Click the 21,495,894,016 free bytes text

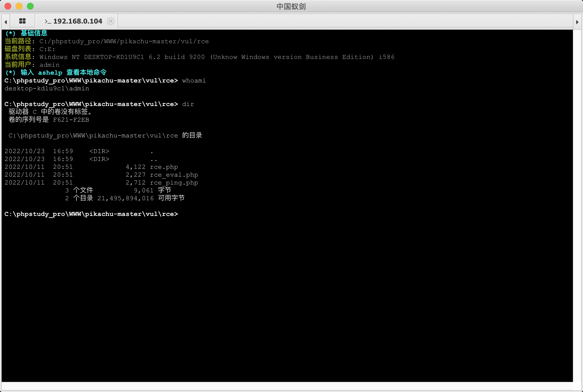point(126,198)
